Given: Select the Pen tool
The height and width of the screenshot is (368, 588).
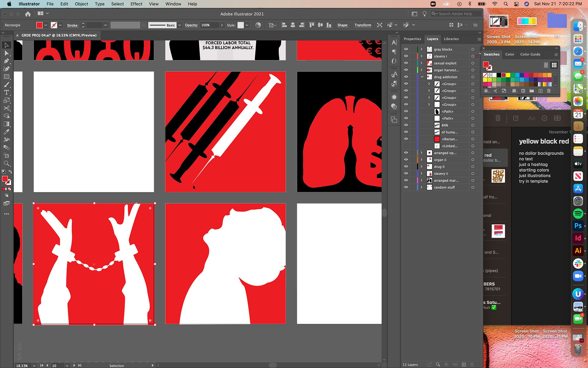Looking at the screenshot, I should coord(6,61).
